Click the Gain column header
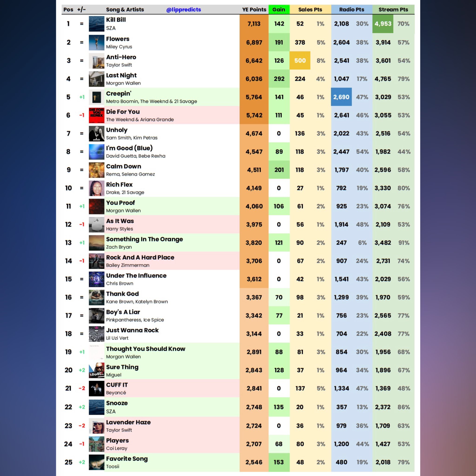 [x=279, y=10]
